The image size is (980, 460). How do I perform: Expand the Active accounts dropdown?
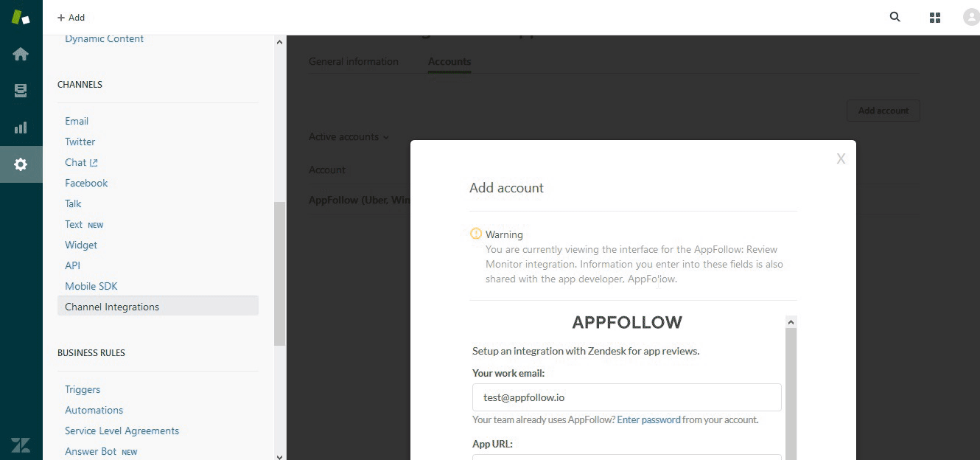(x=349, y=136)
